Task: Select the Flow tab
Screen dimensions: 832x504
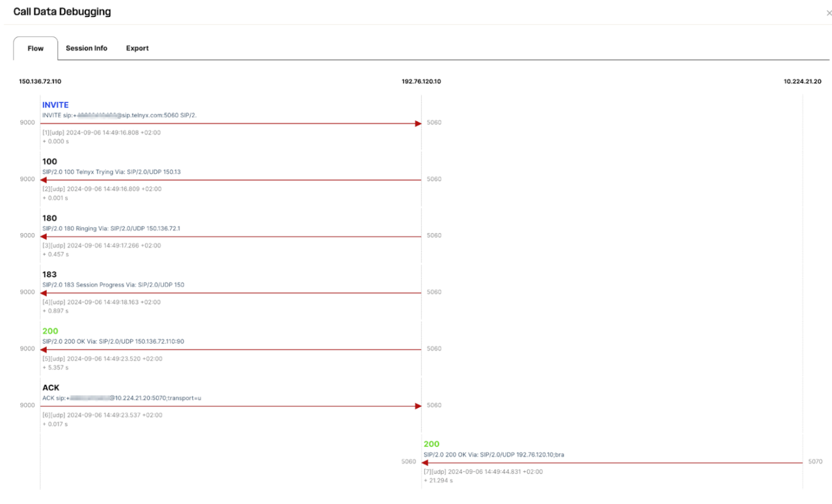Action: click(35, 48)
